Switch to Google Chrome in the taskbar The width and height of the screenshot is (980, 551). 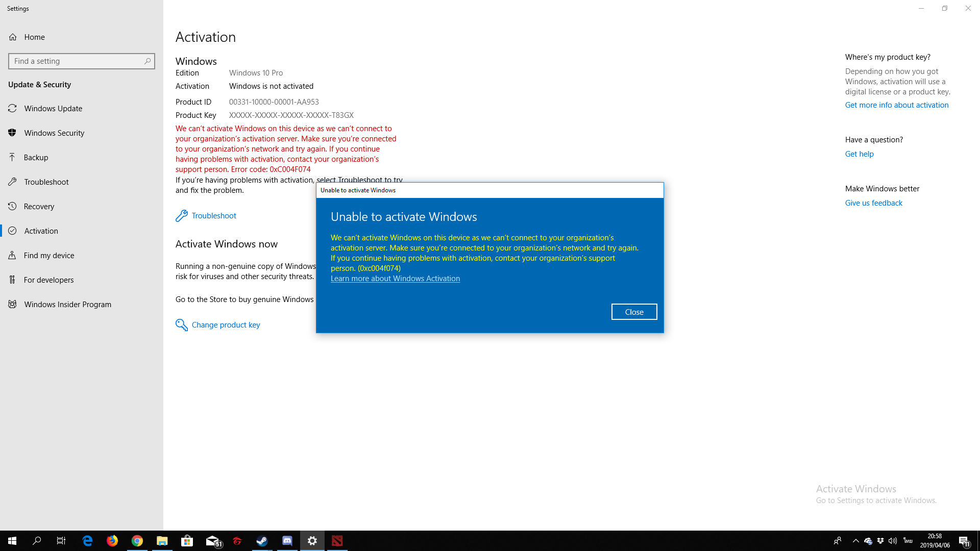coord(137,541)
